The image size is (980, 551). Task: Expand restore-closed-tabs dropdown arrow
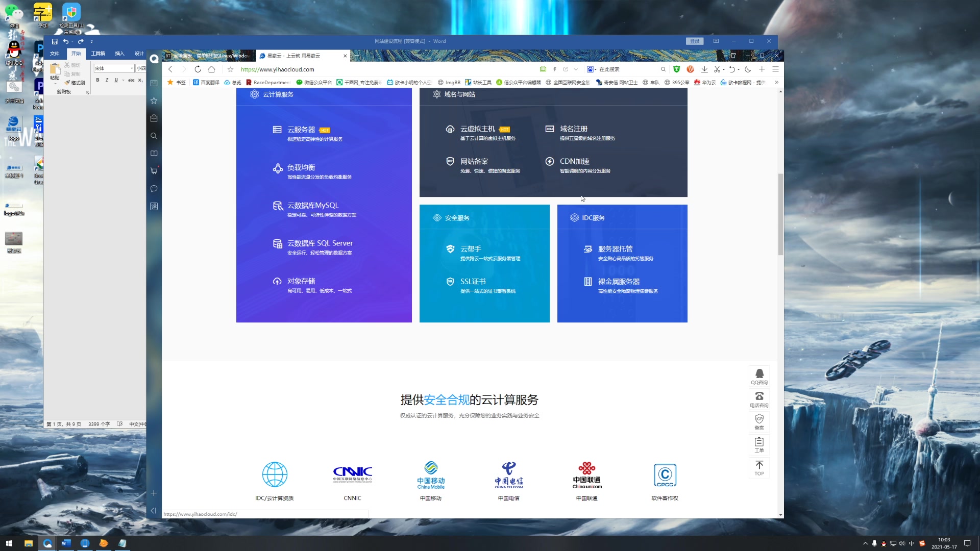point(738,69)
